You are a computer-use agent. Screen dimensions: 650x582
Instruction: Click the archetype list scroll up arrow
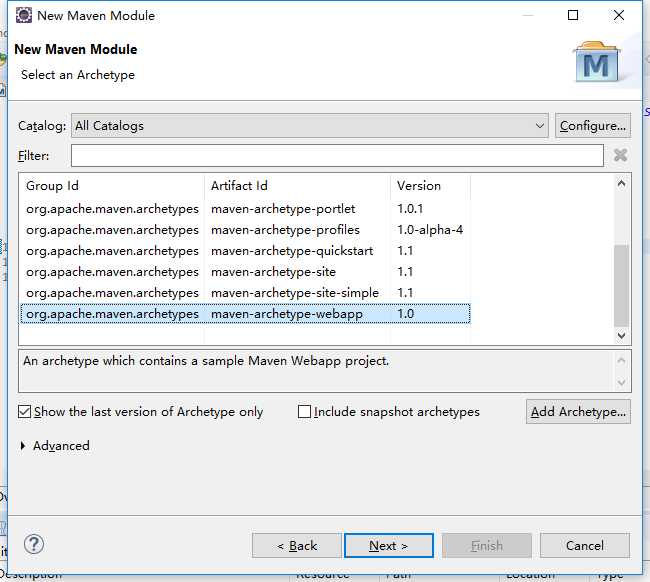click(621, 184)
